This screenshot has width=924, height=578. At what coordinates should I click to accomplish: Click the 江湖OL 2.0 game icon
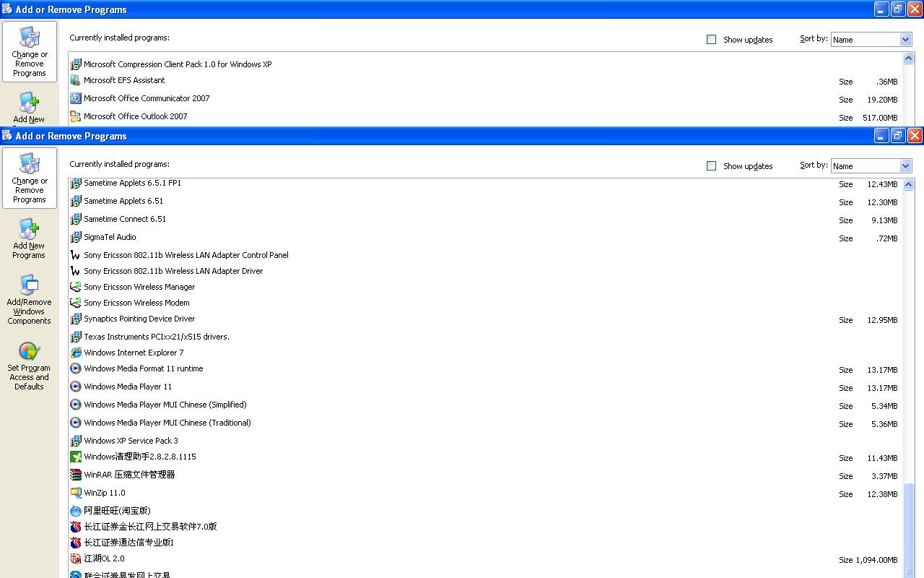(x=75, y=558)
